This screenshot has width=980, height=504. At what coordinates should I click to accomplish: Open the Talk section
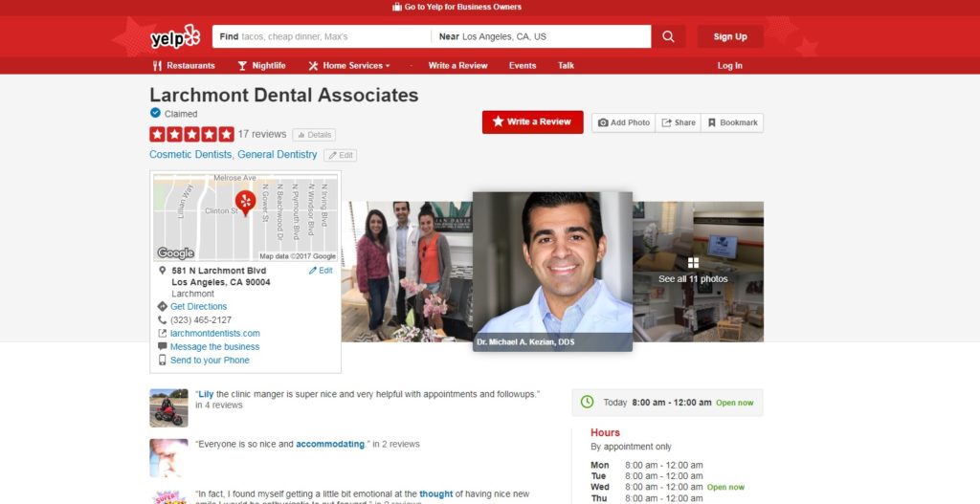click(567, 66)
